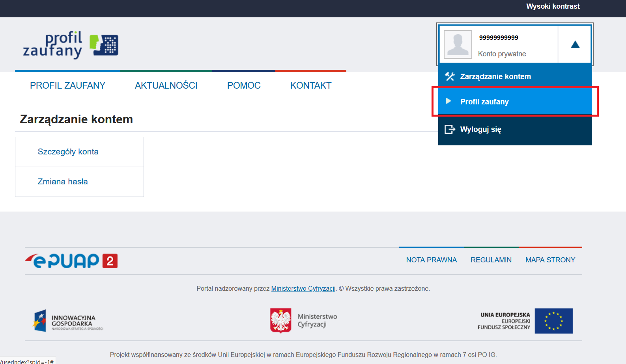Collapse the account menu with the arrow
Screen dimensions: 626x364
pyautogui.click(x=575, y=45)
